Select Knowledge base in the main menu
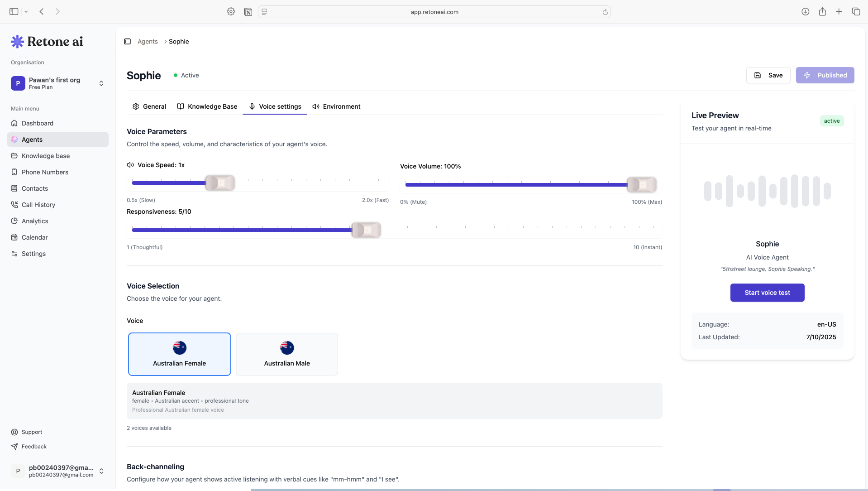The width and height of the screenshot is (868, 491). 45,156
